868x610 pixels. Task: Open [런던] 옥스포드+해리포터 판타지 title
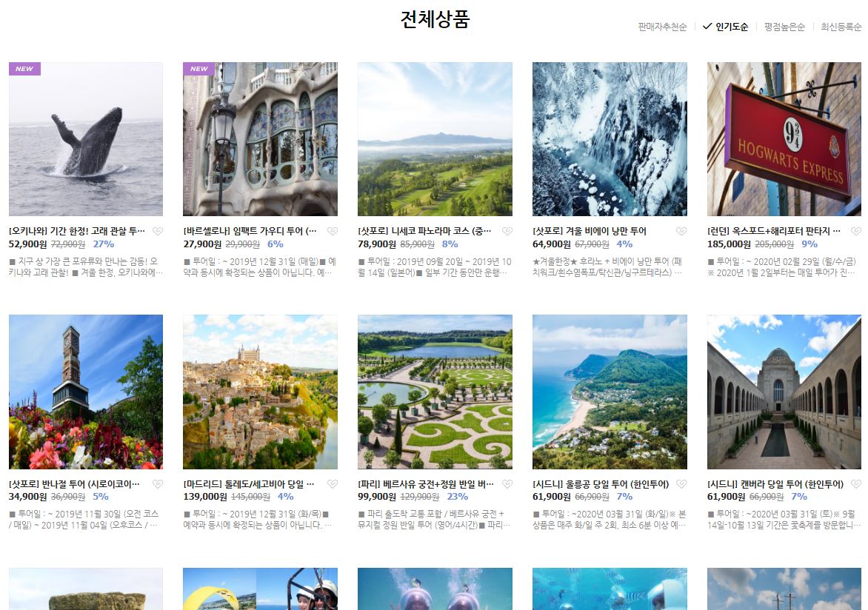(774, 231)
